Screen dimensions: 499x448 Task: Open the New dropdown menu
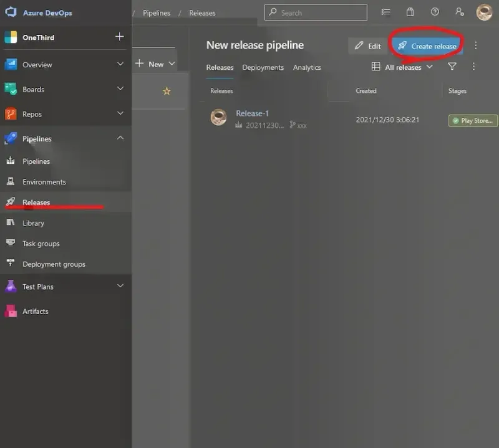tap(155, 64)
